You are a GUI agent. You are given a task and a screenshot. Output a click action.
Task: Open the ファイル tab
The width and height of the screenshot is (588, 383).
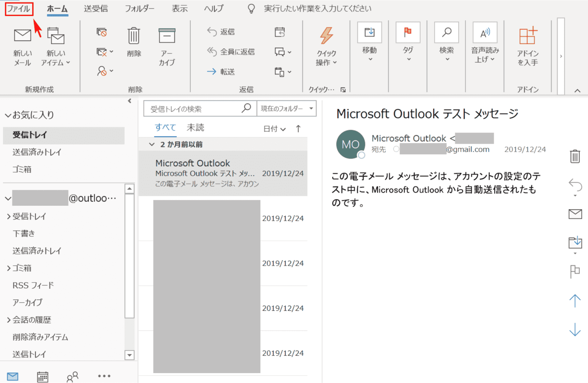(19, 9)
